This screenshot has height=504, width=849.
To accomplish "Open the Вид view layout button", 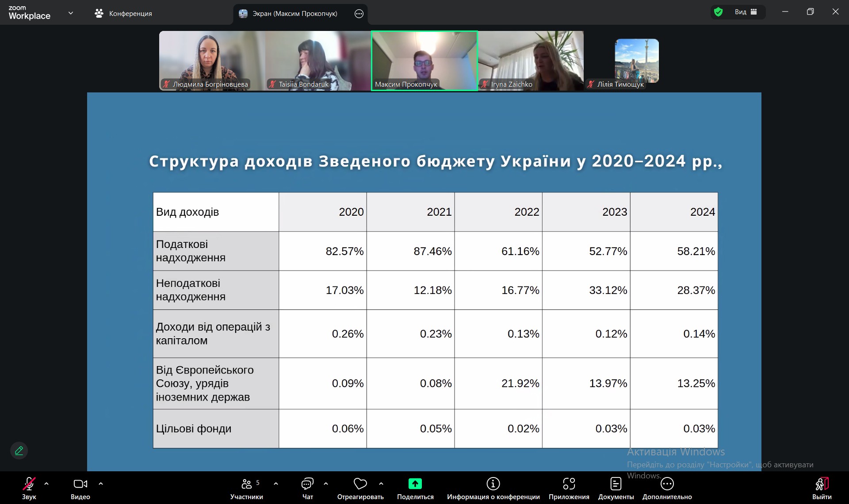I will tap(746, 12).
